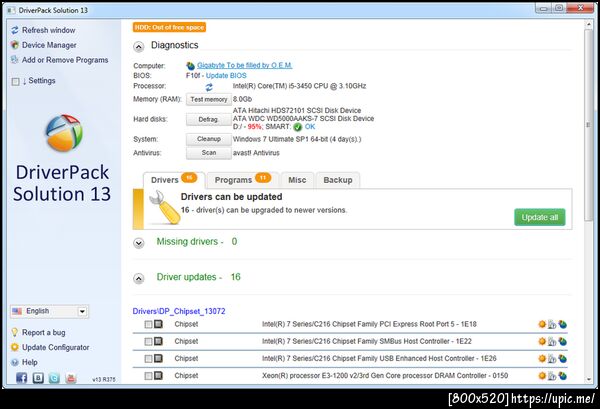Check the SMBus Host Controller driver checkbox
600x409 pixels.
(x=148, y=341)
